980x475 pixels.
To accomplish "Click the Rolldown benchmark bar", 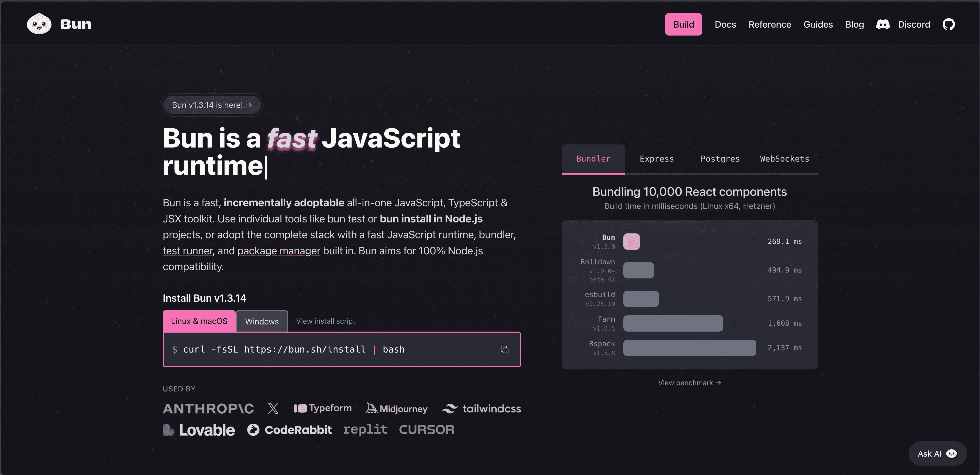I will tap(638, 270).
